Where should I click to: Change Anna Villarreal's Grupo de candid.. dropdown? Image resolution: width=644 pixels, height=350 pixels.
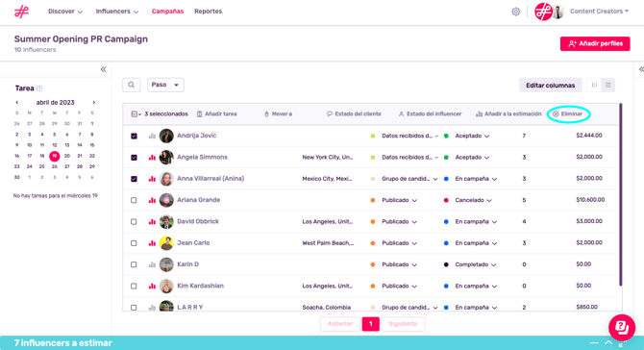(x=409, y=179)
